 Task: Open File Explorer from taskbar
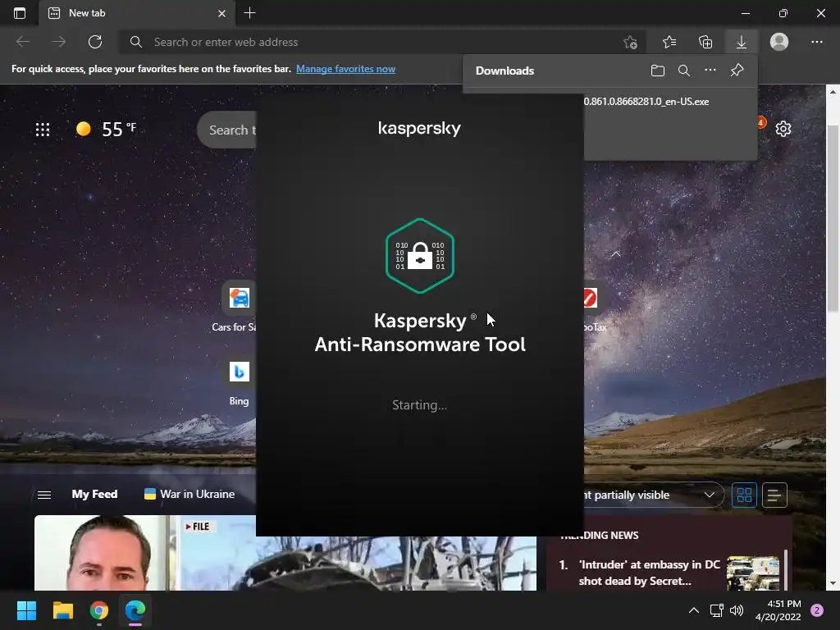pyautogui.click(x=62, y=610)
